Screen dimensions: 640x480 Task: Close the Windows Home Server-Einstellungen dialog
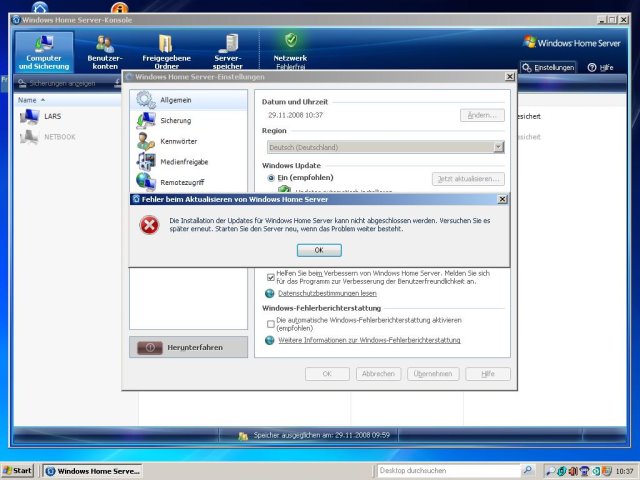point(510,77)
